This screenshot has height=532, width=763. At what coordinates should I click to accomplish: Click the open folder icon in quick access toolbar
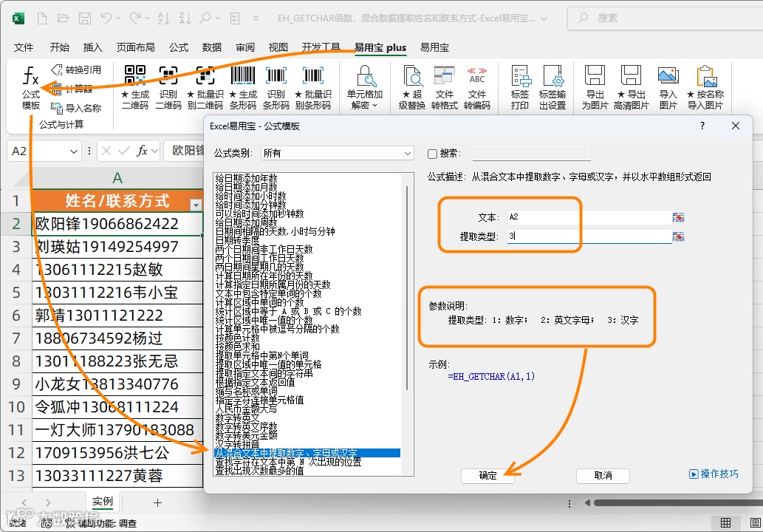point(63,18)
